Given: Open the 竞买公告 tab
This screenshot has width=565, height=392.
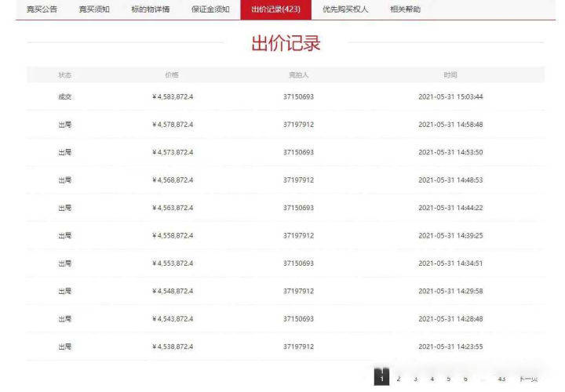Looking at the screenshot, I should coord(42,9).
